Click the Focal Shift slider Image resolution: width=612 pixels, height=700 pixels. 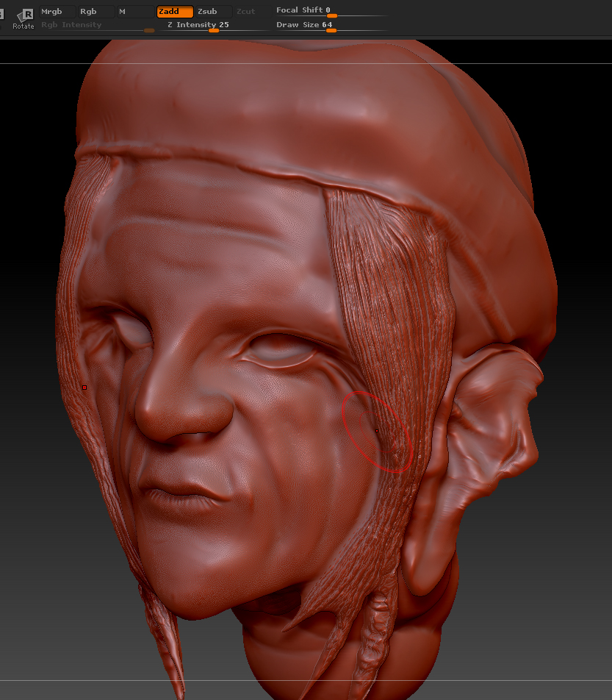pos(331,11)
